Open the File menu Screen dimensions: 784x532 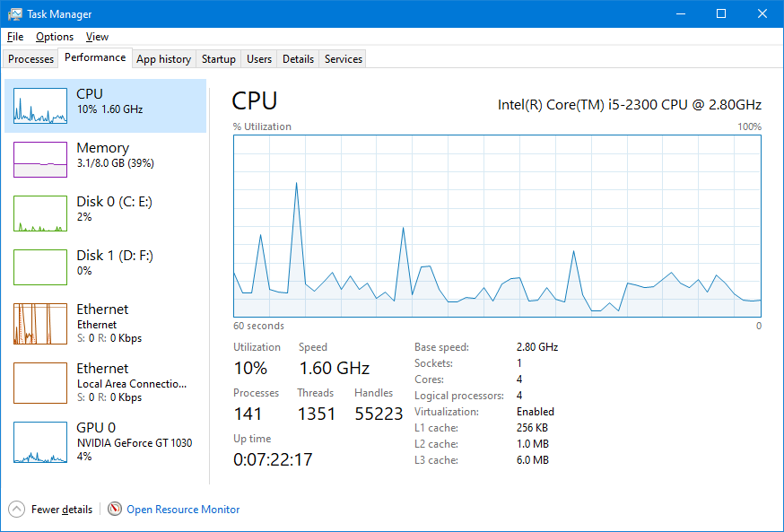click(x=15, y=37)
